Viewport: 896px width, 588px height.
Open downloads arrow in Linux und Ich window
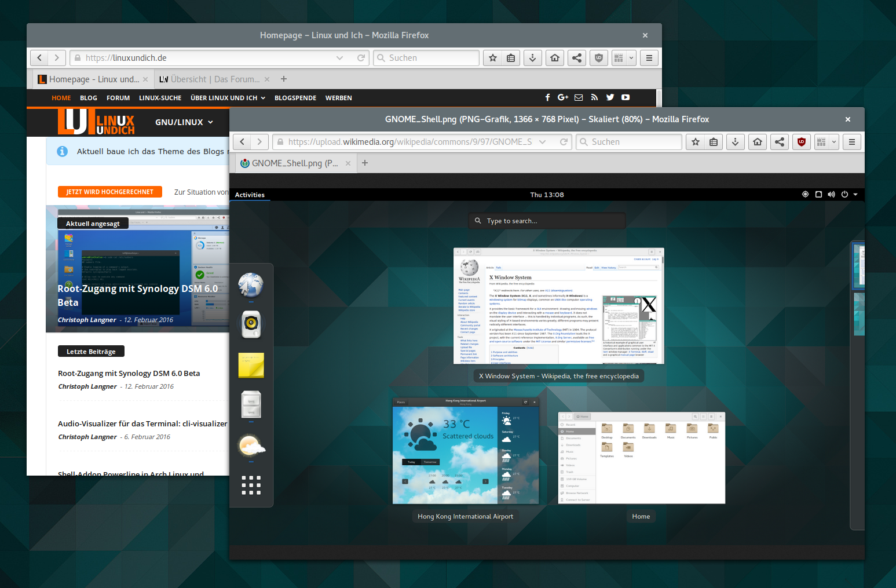point(533,58)
